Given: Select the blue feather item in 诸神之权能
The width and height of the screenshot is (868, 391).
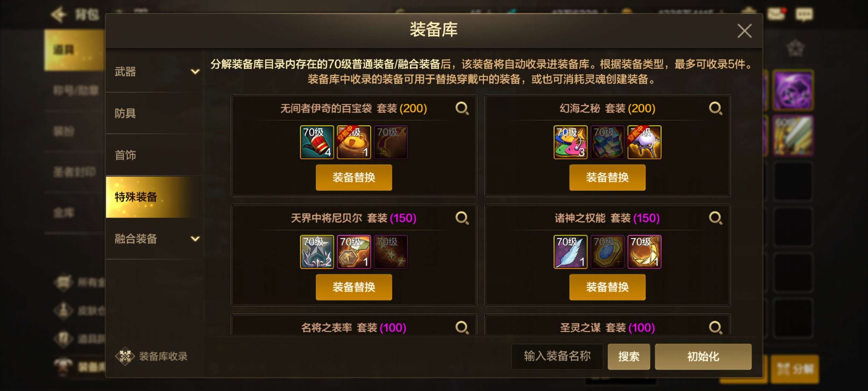Looking at the screenshot, I should coord(570,252).
